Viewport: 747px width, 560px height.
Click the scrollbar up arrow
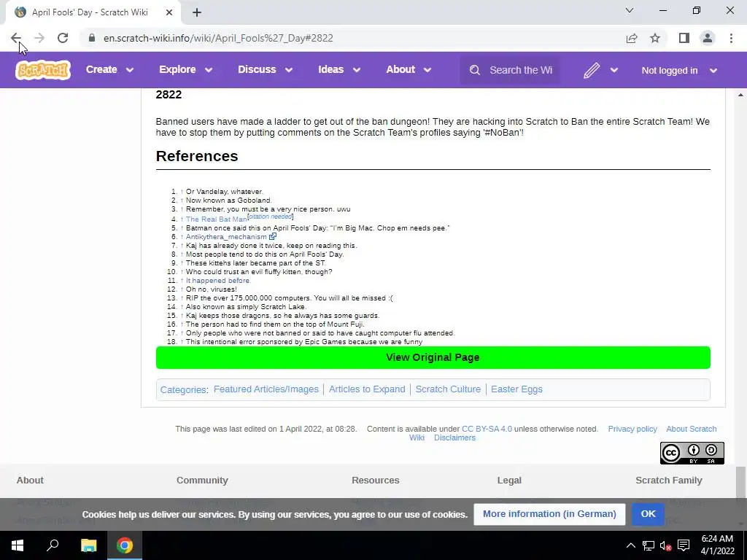741,96
